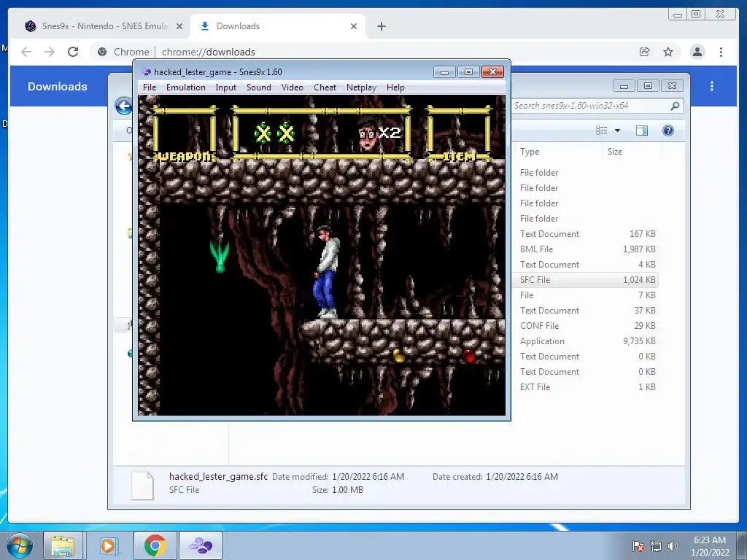747x560 pixels.
Task: Open the Downloads page more actions menu
Action: 712,86
